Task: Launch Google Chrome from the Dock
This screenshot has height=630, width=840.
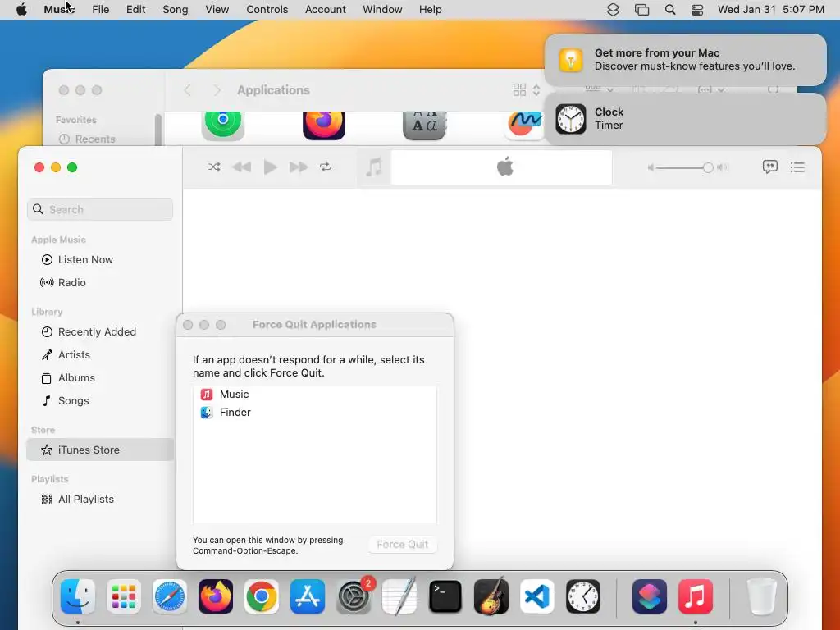Action: coord(262,596)
